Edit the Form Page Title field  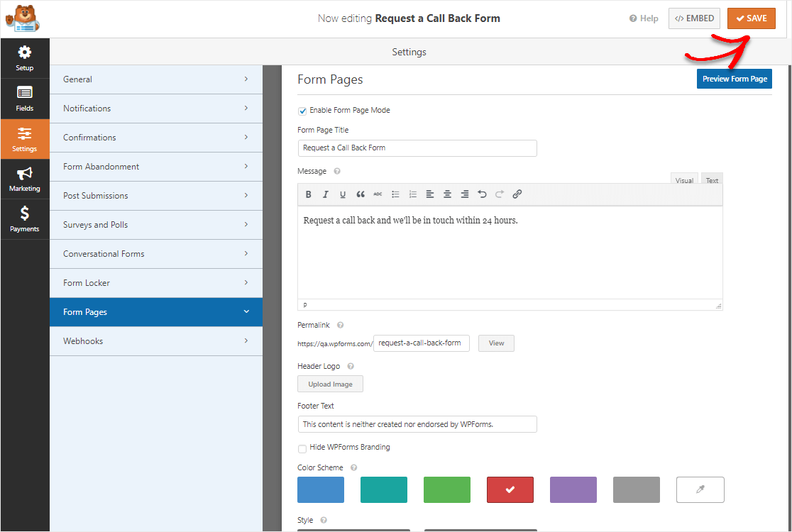pyautogui.click(x=417, y=148)
